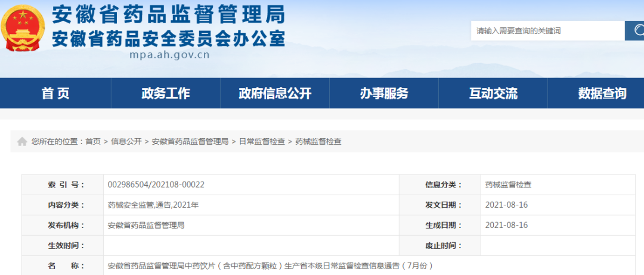Click 您所在的位置 breadcrumb label

pos(57,142)
